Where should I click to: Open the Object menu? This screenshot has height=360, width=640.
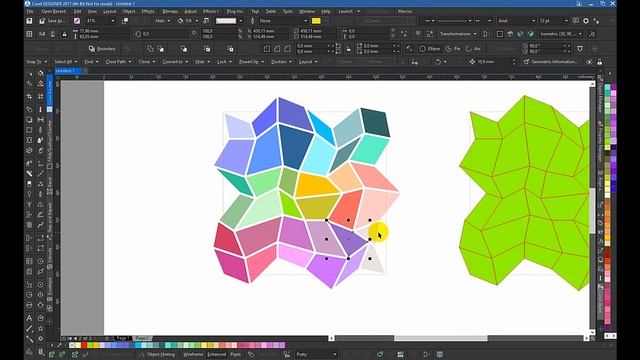click(x=129, y=11)
